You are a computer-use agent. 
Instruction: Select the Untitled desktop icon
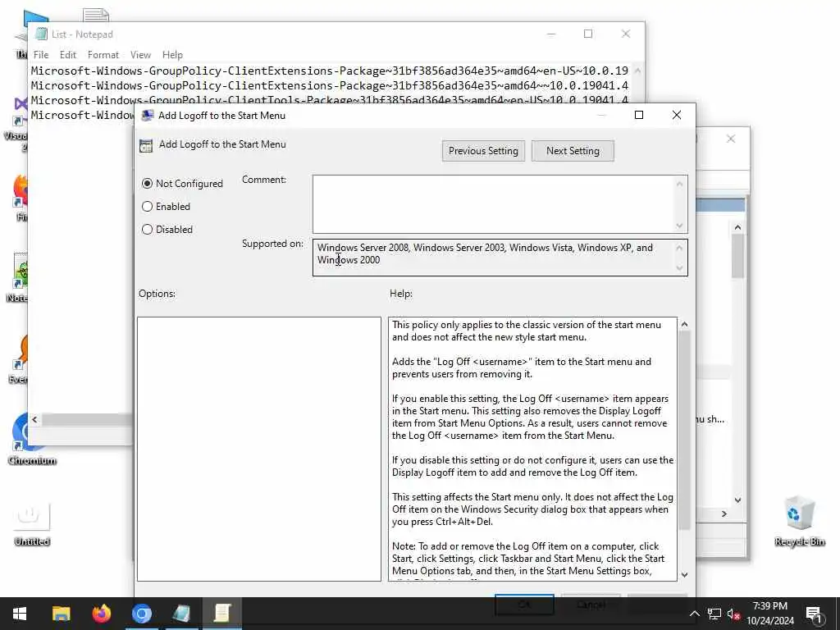(x=32, y=524)
